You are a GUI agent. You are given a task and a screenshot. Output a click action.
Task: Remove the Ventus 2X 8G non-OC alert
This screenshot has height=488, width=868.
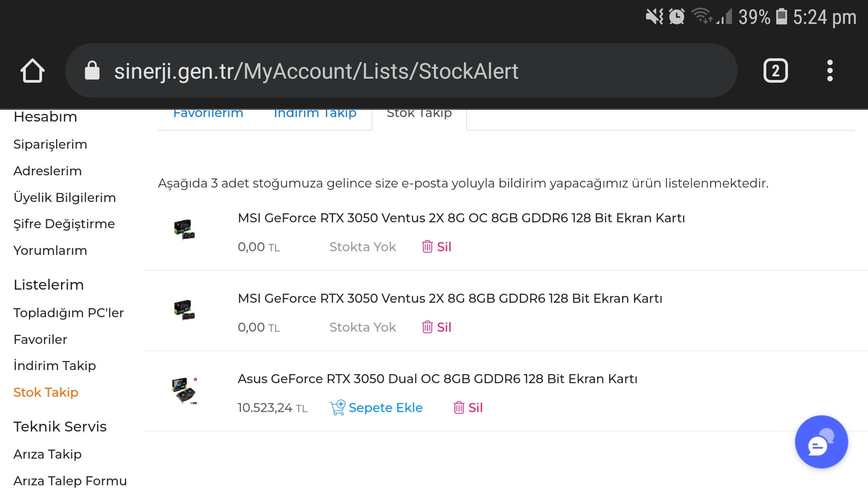click(x=437, y=327)
